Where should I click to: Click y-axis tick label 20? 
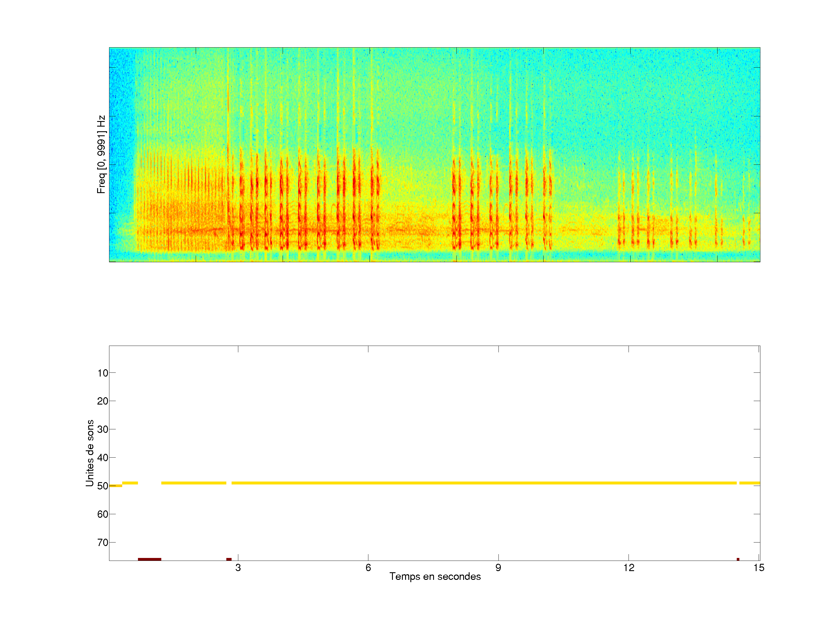point(103,401)
